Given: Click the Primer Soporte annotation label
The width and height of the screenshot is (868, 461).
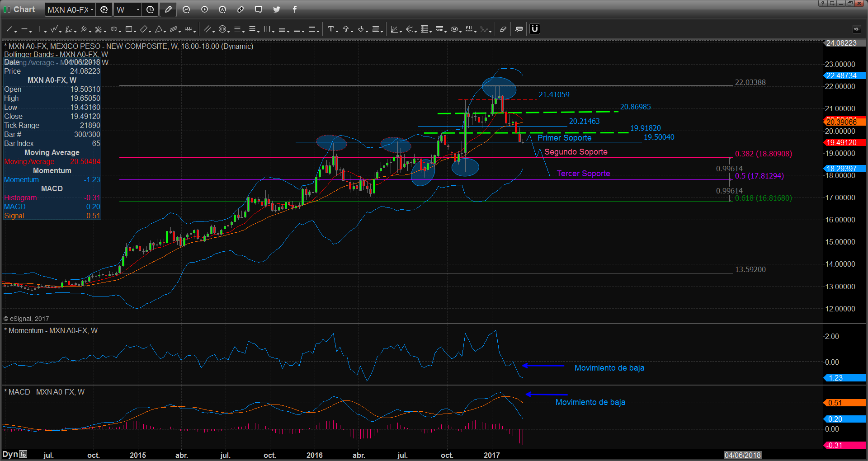Looking at the screenshot, I should [x=564, y=138].
